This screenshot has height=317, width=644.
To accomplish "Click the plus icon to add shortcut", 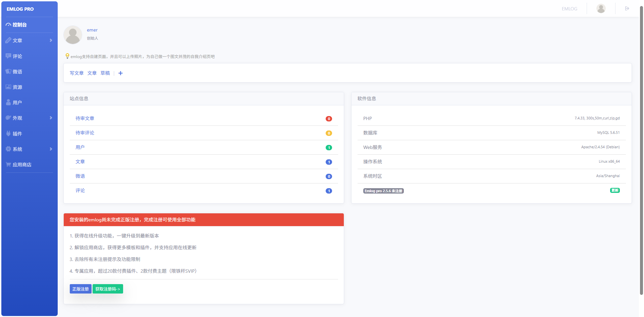I will click(x=121, y=73).
